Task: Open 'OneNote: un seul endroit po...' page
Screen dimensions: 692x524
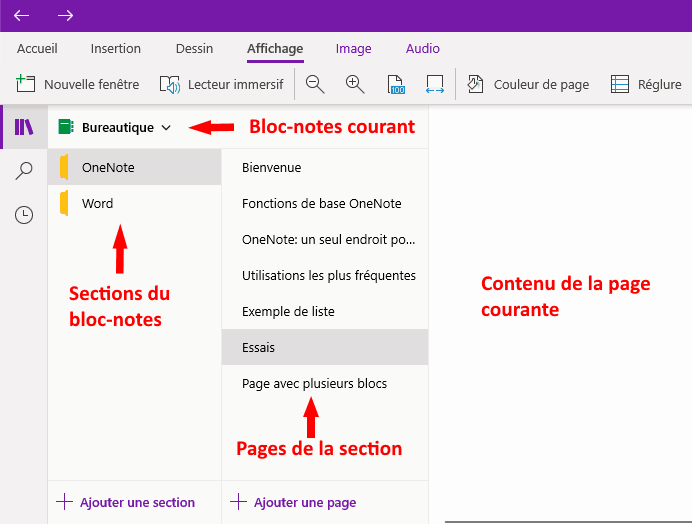Action: 325,239
